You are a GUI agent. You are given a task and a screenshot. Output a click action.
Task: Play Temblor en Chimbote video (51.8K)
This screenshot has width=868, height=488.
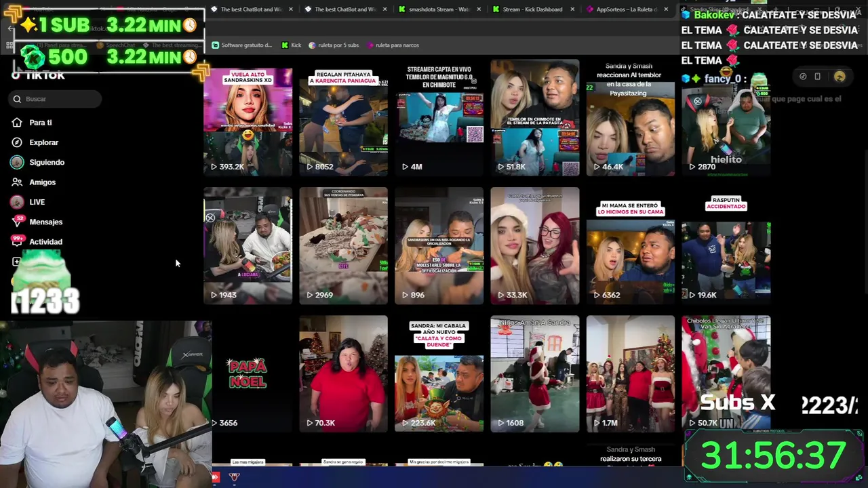pyautogui.click(x=534, y=118)
